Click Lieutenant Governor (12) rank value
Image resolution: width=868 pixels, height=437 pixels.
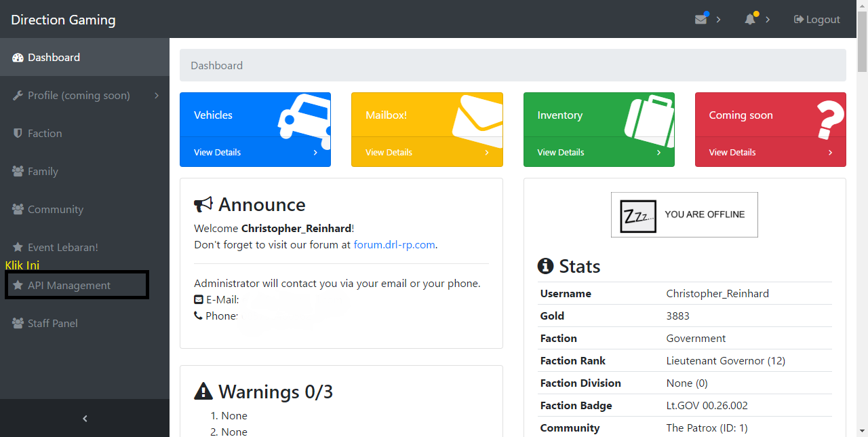coord(726,360)
